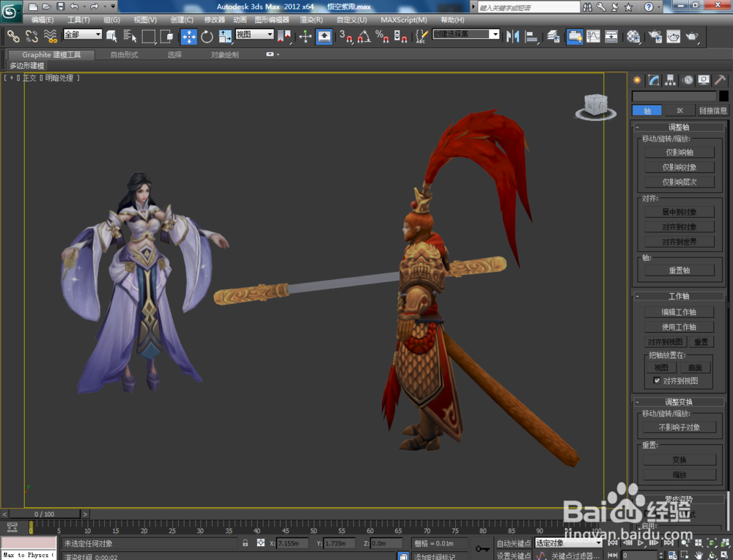Screen dimensions: 733x560
Task: Toggle the Window/Crossing selection mode
Action: [x=166, y=36]
